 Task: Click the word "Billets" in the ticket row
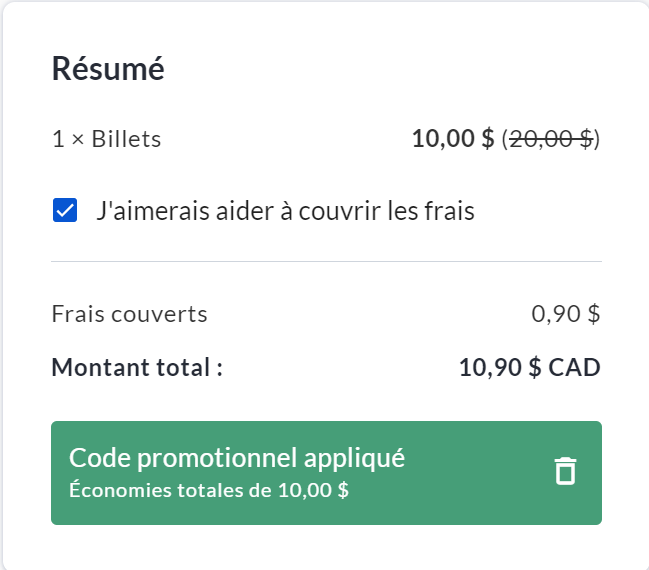coord(126,139)
